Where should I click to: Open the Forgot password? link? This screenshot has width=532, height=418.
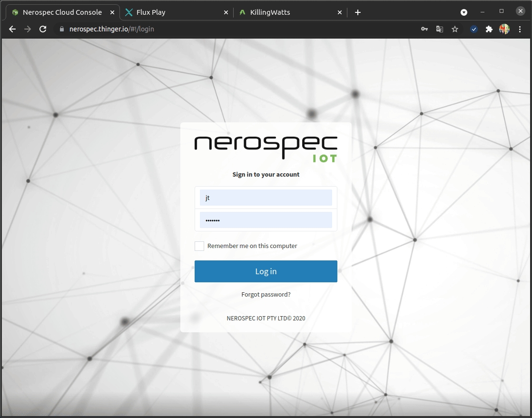(266, 294)
